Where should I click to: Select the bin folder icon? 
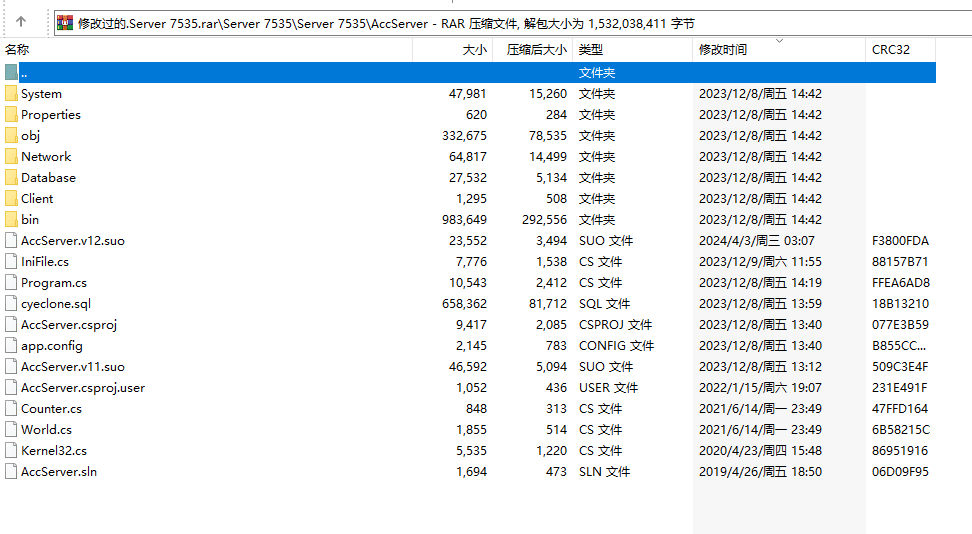[x=11, y=220]
